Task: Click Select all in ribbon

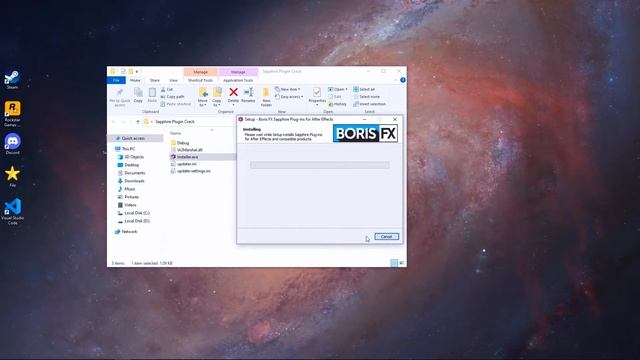Action: (x=364, y=89)
